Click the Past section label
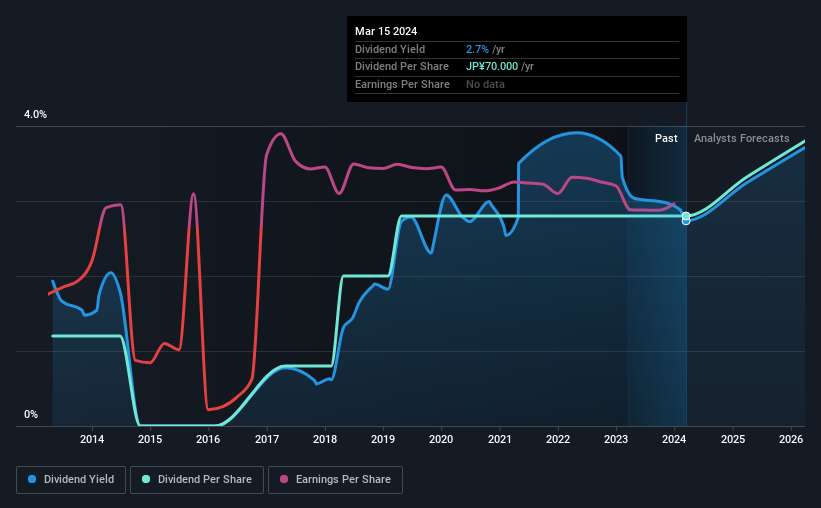 (666, 138)
